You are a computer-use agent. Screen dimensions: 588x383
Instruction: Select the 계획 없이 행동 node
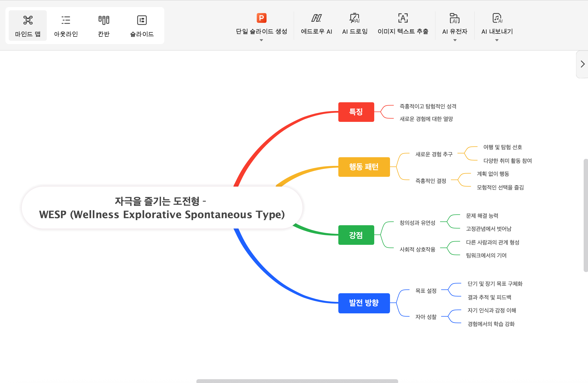(x=493, y=174)
